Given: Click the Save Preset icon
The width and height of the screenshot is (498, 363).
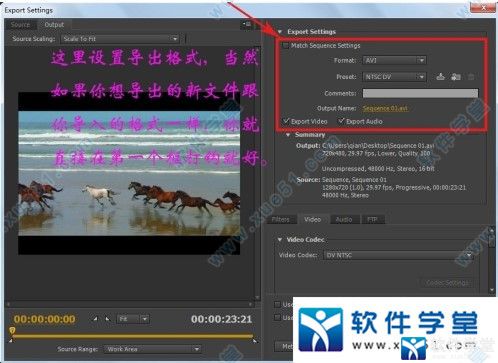Looking at the screenshot, I should pyautogui.click(x=440, y=77).
